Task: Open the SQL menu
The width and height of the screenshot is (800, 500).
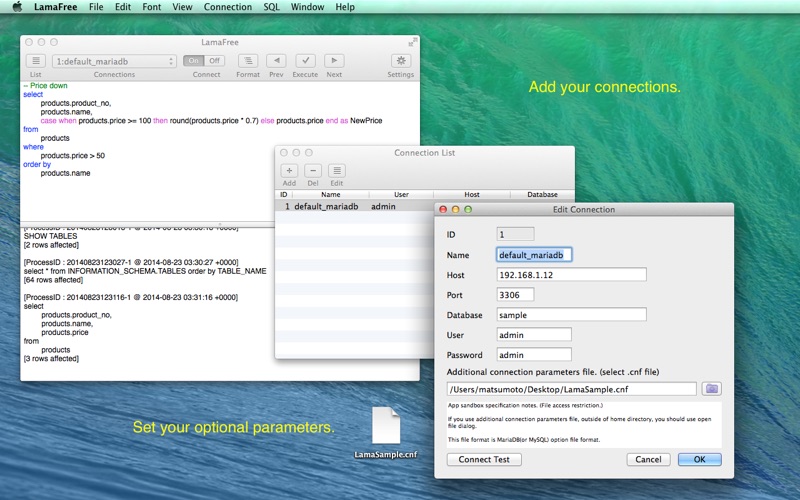Action: (271, 7)
